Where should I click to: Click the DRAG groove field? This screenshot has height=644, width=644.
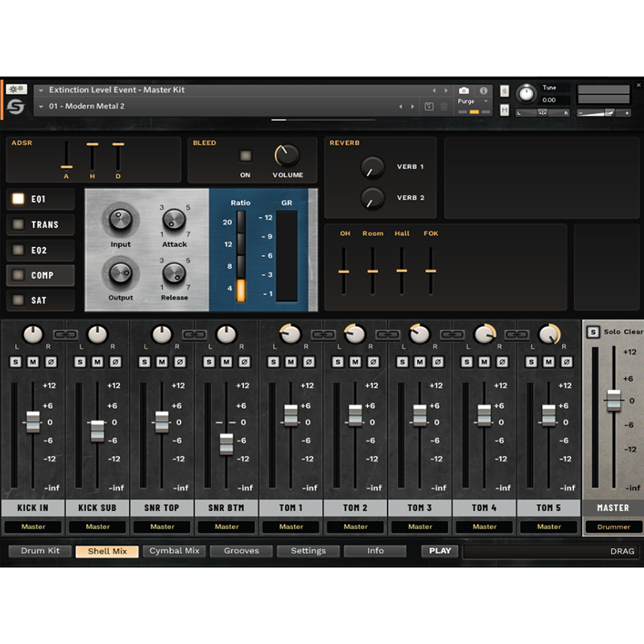551,551
